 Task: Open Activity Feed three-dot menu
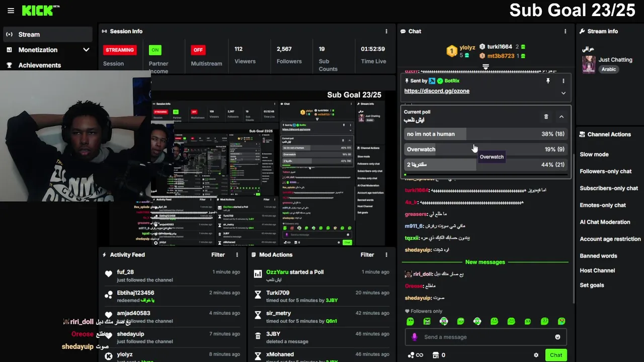point(237,255)
